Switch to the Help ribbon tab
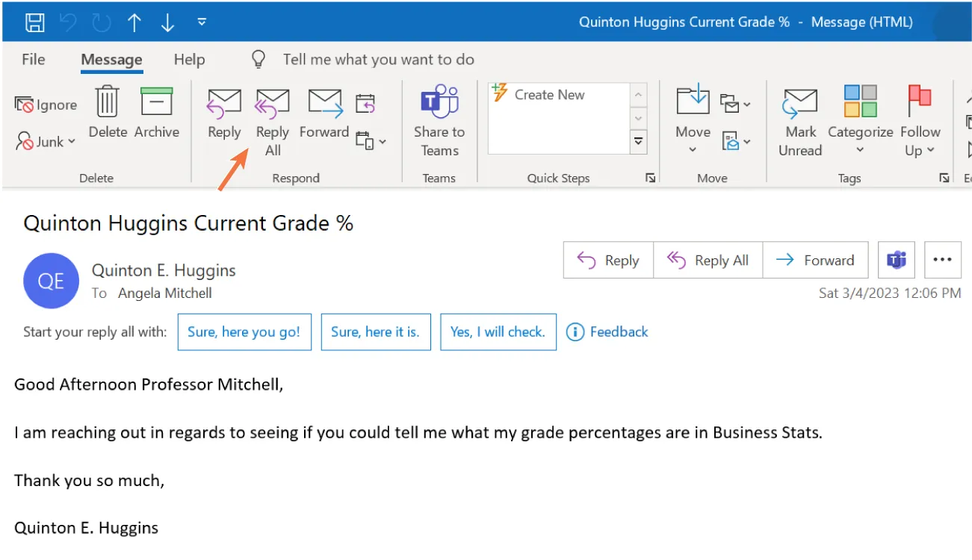 coord(189,59)
